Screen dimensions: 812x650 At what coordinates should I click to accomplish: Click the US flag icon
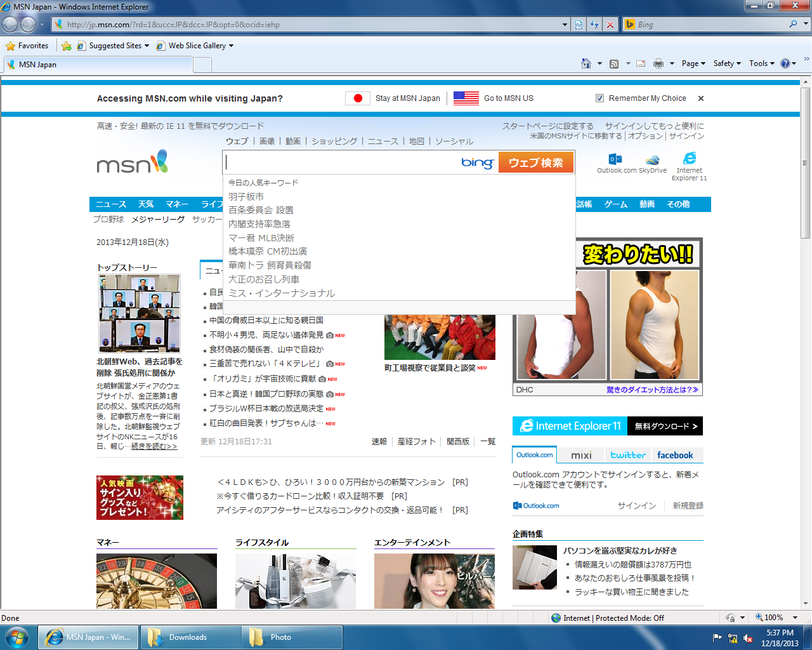(x=466, y=98)
